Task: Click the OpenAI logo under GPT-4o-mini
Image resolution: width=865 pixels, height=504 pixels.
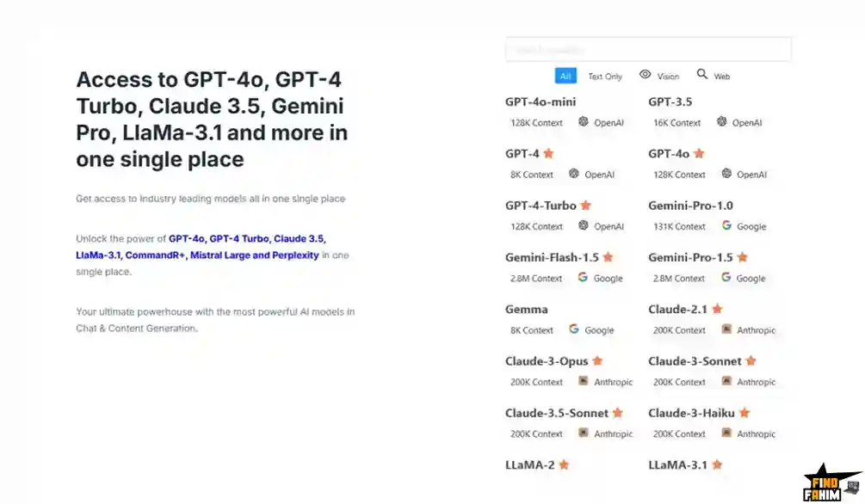Action: (584, 122)
